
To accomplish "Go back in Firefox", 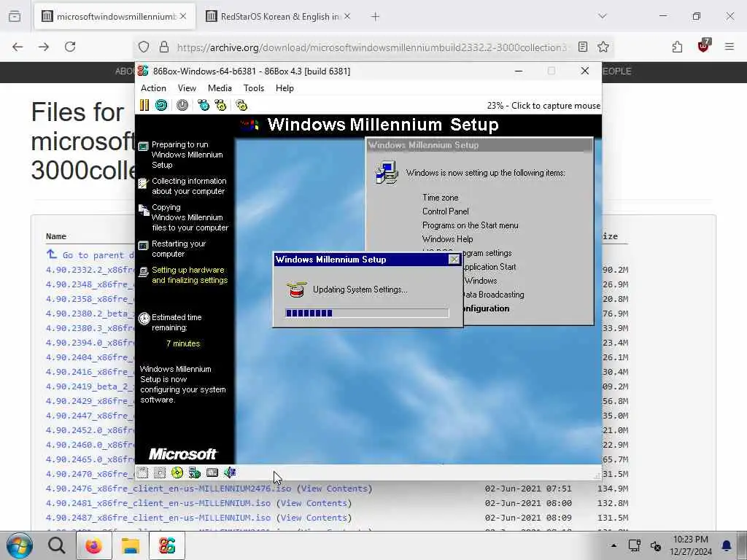I will [x=18, y=47].
